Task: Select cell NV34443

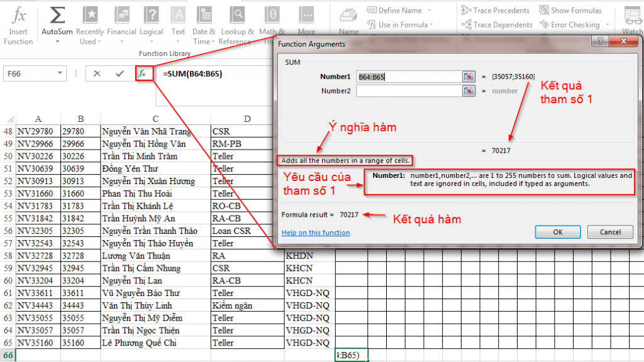Action: 38,305
